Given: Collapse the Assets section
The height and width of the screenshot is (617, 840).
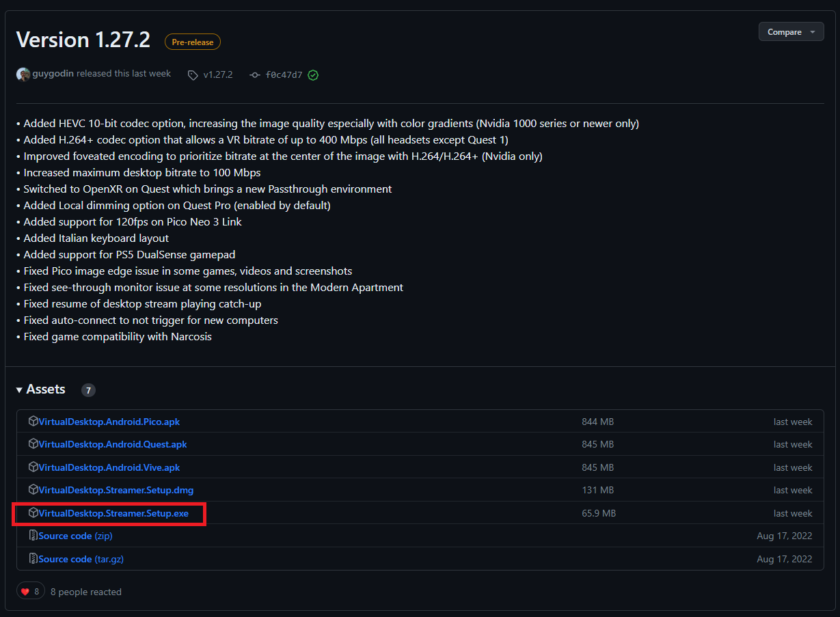Looking at the screenshot, I should tap(41, 389).
